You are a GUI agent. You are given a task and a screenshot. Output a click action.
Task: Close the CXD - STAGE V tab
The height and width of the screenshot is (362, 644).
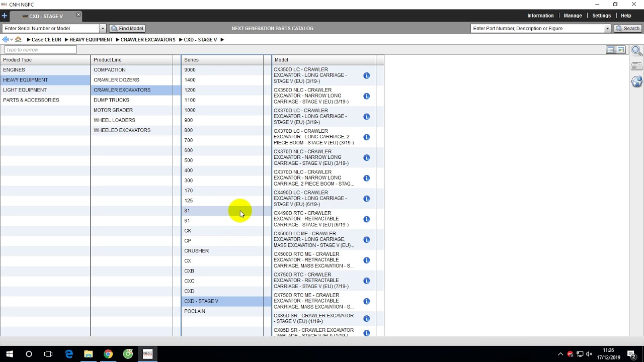[x=78, y=15]
